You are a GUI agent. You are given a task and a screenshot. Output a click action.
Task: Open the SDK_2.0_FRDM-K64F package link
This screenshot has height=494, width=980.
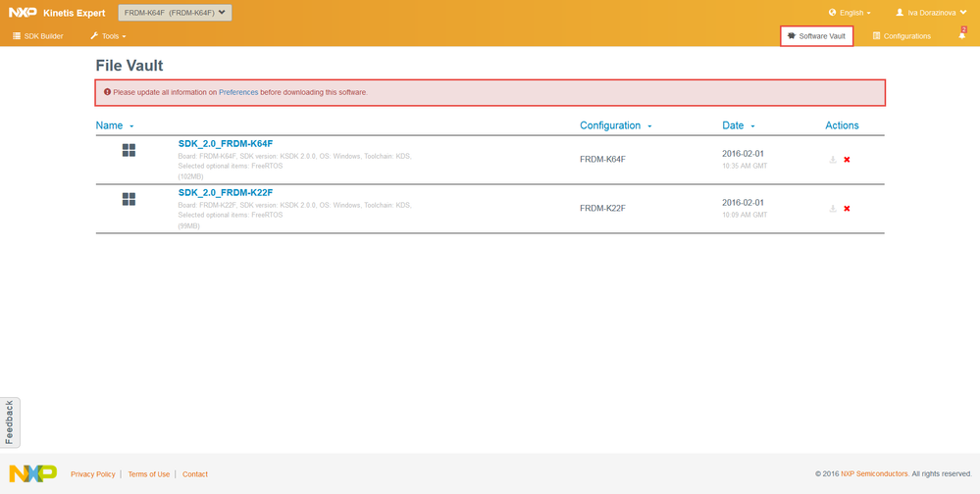click(x=226, y=144)
